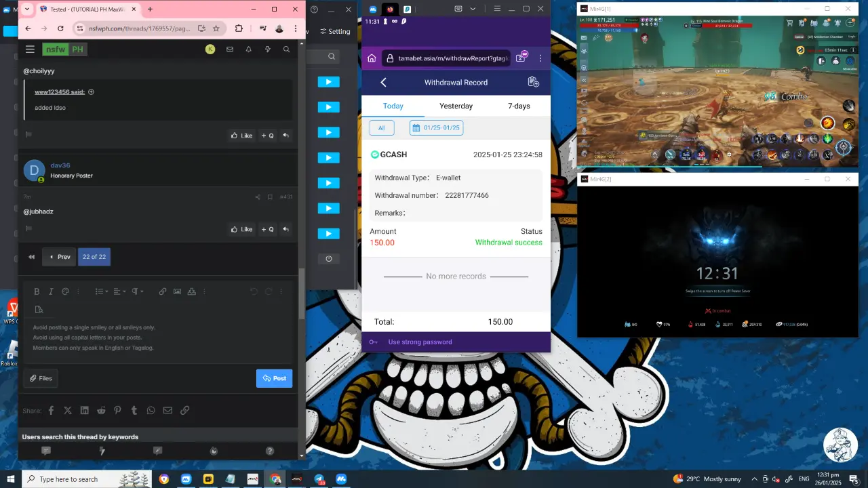Open the text alignment dropdown
The width and height of the screenshot is (868, 488).
coord(119,291)
